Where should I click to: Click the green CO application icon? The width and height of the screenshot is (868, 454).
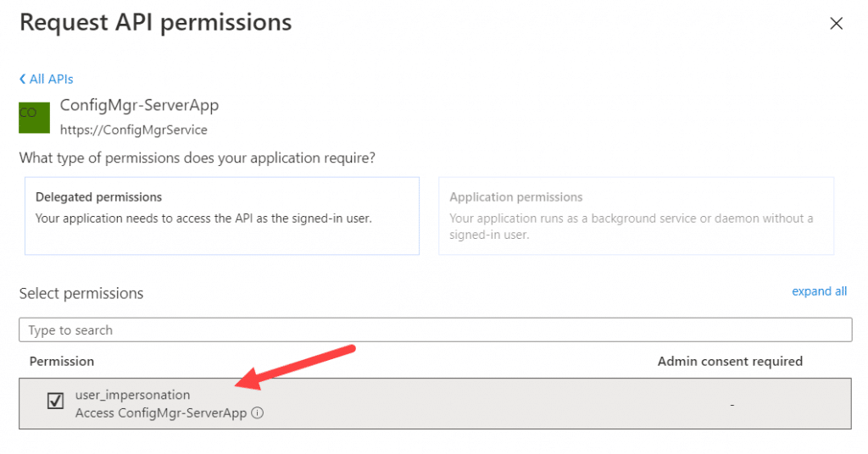coord(34,118)
